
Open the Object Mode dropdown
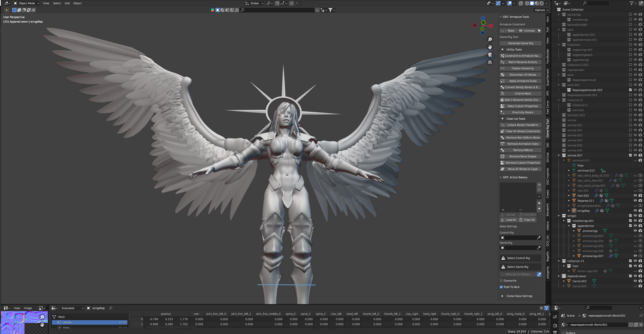26,3
